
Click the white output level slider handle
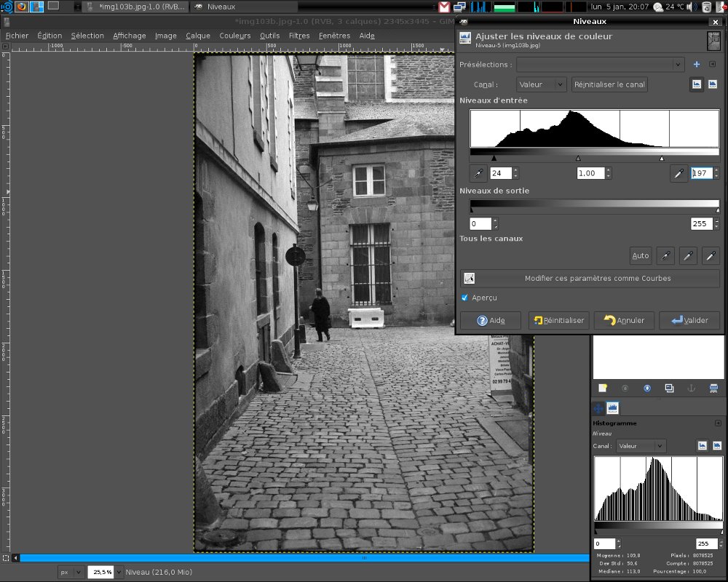click(x=718, y=210)
